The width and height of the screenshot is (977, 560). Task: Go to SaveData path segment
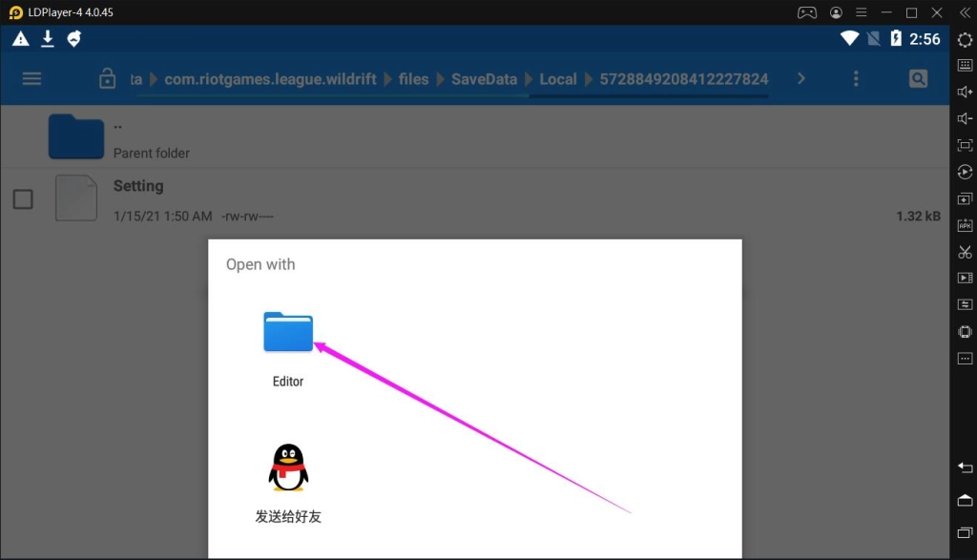coord(484,79)
